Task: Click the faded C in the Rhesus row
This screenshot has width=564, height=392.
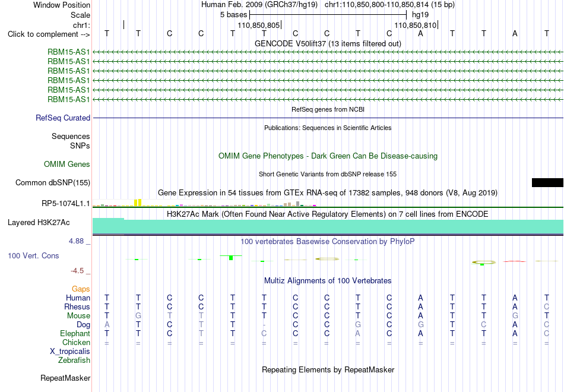Action: point(546,306)
